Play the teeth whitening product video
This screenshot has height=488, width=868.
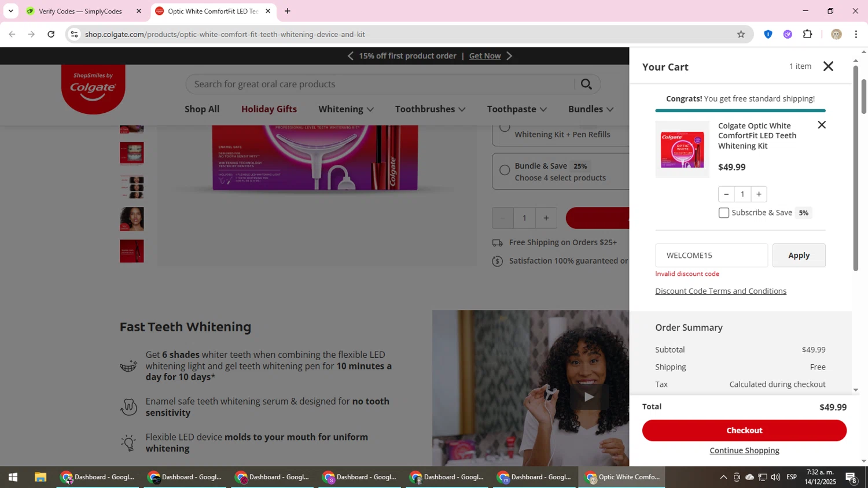coord(589,397)
